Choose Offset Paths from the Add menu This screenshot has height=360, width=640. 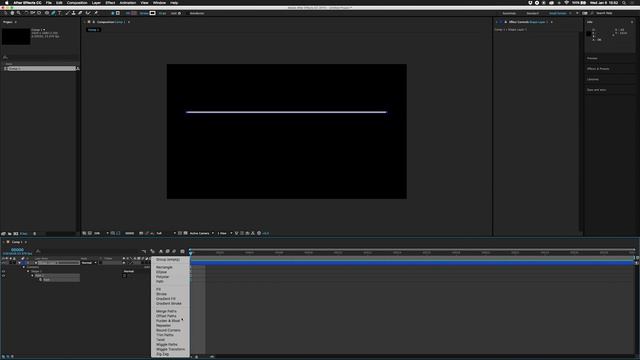(166, 316)
